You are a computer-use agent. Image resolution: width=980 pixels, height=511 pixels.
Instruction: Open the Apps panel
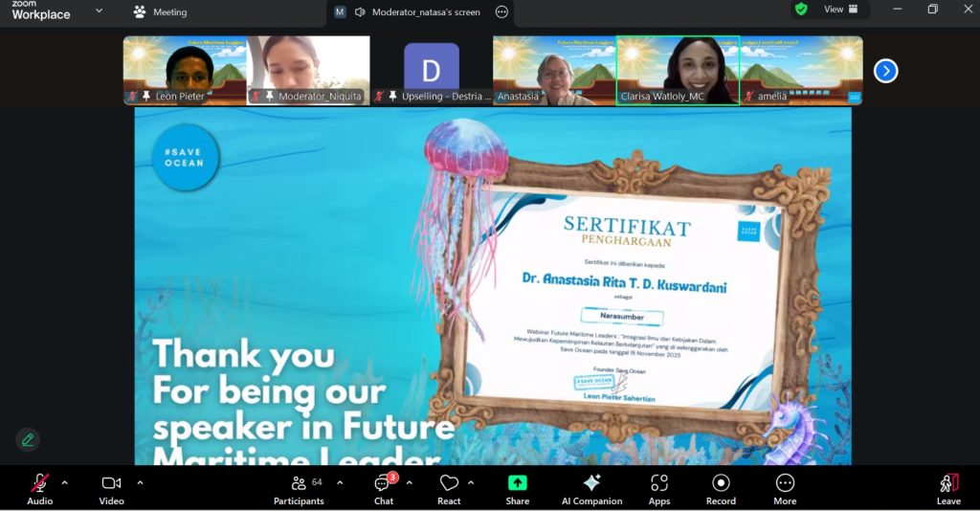[658, 489]
